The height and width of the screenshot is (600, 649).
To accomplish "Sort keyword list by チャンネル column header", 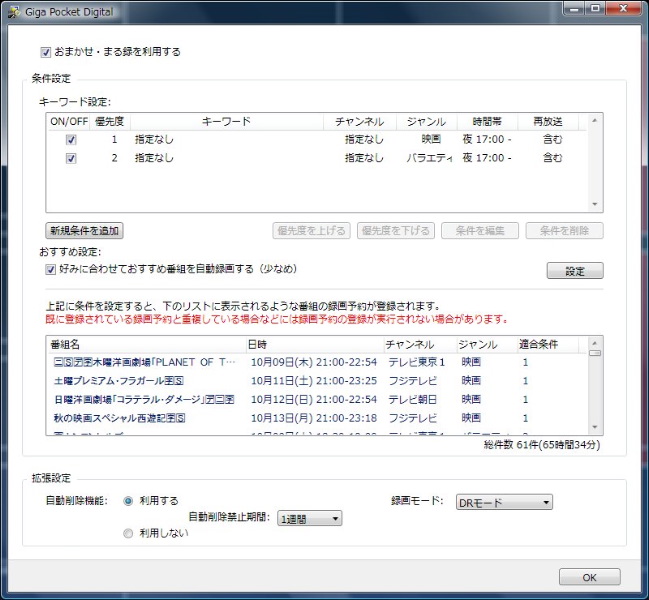I will pos(359,122).
